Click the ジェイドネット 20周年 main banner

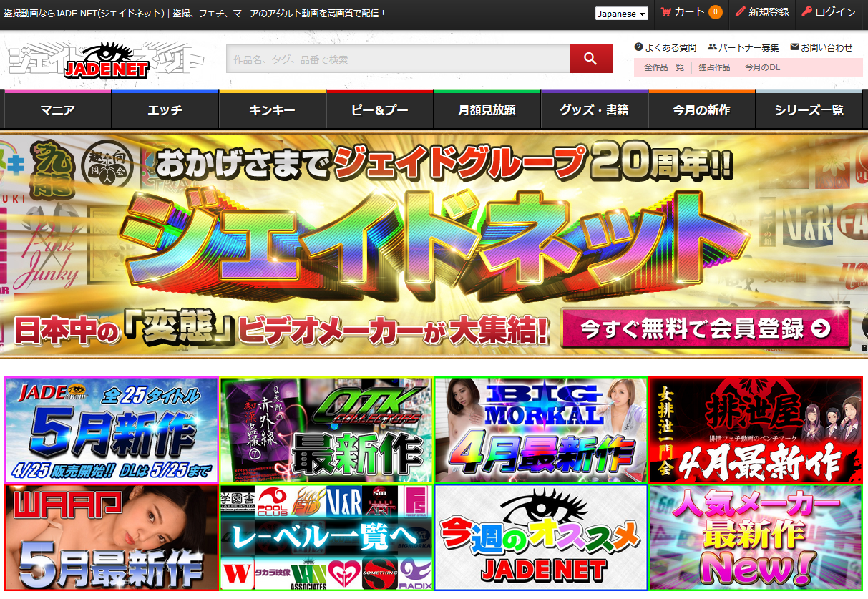click(x=434, y=245)
